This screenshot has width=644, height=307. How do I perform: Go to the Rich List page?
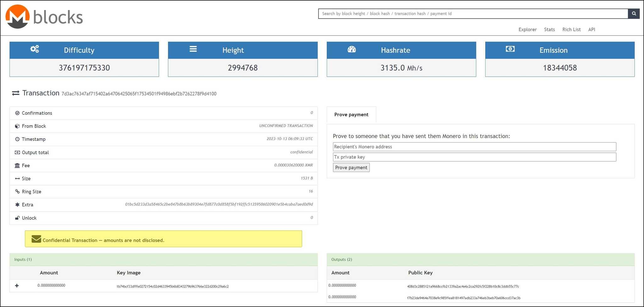571,30
